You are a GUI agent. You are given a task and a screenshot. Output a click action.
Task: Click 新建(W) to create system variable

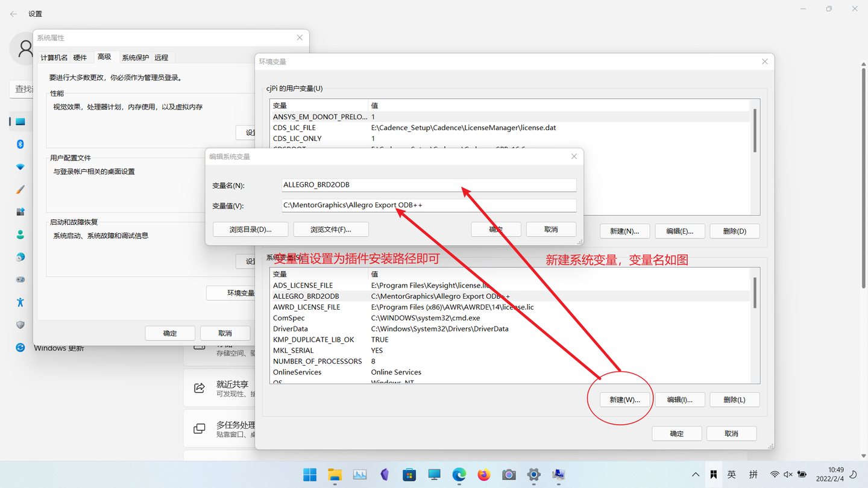(624, 399)
